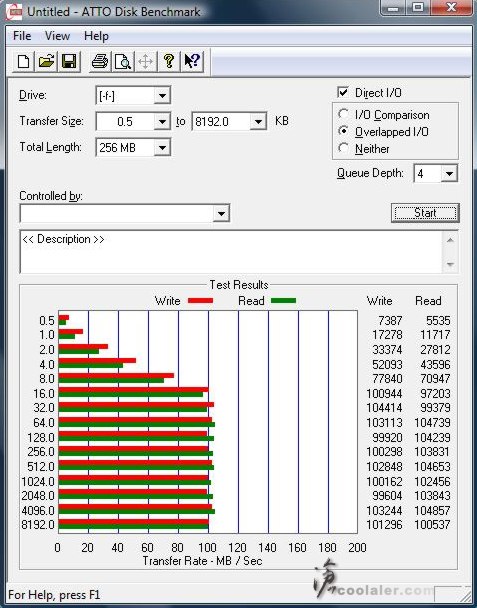477x608 pixels.
Task: Toggle the Direct I/O checkbox
Action: pyautogui.click(x=343, y=92)
